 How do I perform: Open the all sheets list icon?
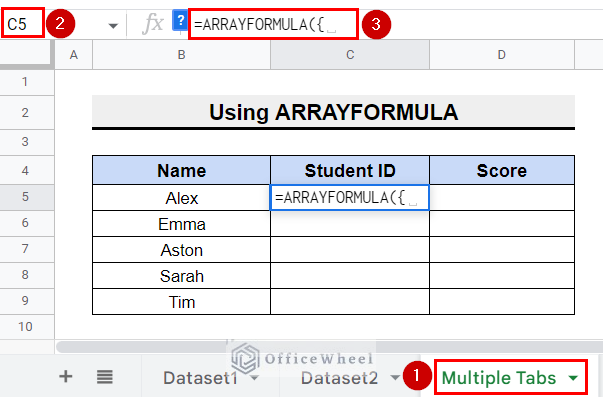(x=105, y=377)
